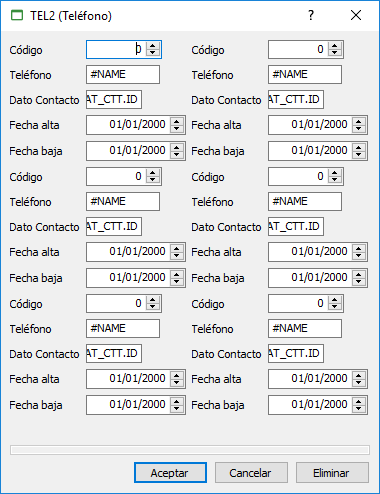Click the Cancelar button
The width and height of the screenshot is (380, 494).
click(251, 472)
